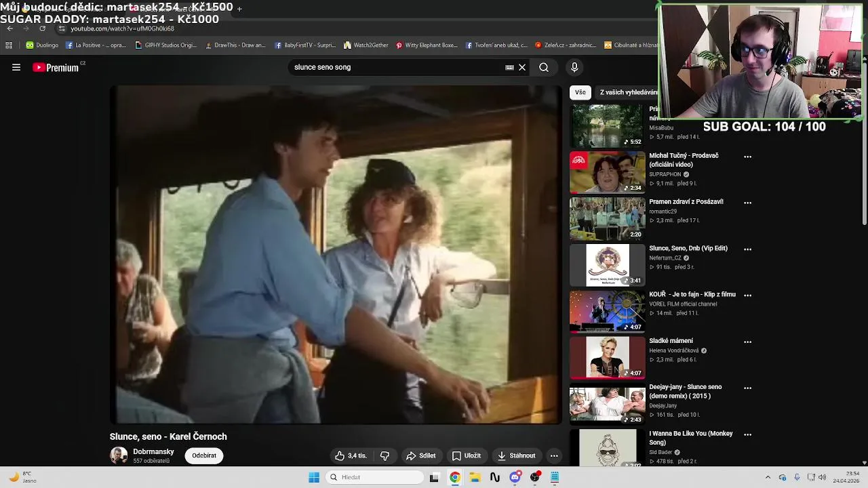Image resolution: width=868 pixels, height=488 pixels.
Task: Open options menu for Sladké mámení video
Action: [x=747, y=342]
